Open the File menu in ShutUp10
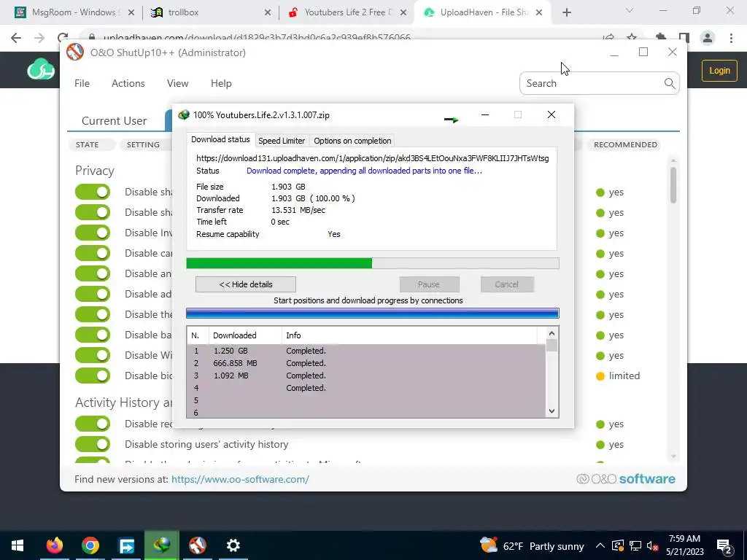 click(82, 83)
